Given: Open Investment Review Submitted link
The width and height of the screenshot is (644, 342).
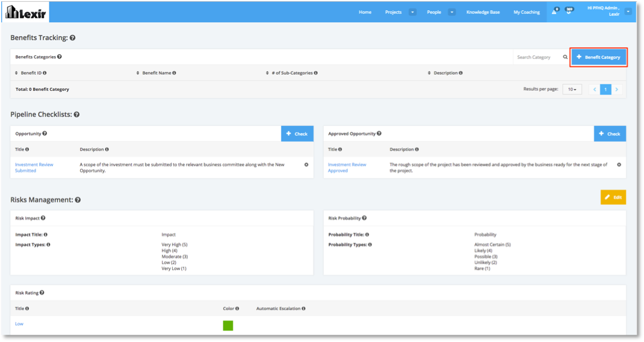Looking at the screenshot, I should 34,168.
